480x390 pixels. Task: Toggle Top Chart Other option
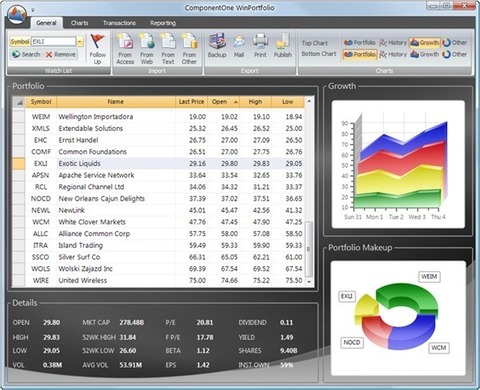tap(455, 43)
